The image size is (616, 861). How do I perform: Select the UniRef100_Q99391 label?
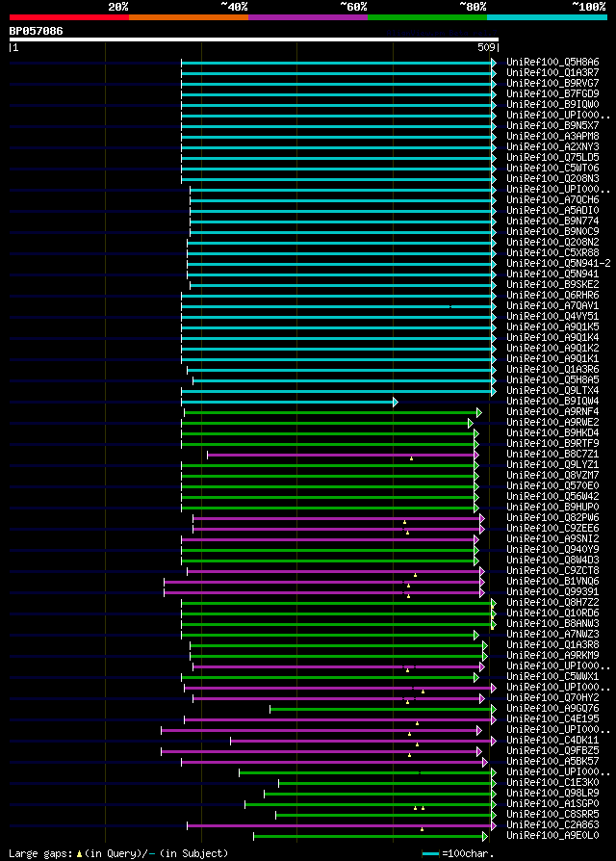tap(552, 592)
